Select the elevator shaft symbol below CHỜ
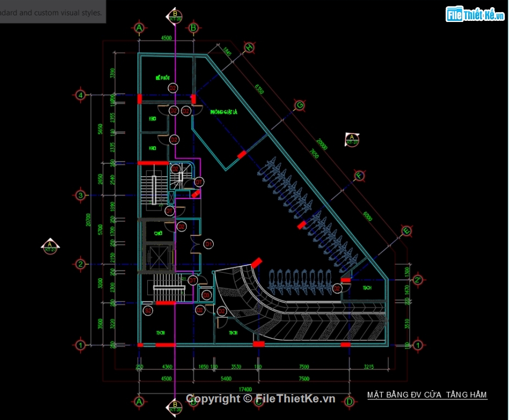Image resolution: width=522 pixels, height=420 pixels. click(x=158, y=257)
